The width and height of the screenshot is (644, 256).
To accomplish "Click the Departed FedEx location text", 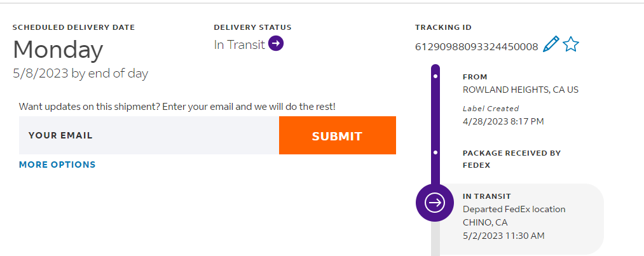I will click(x=514, y=209).
